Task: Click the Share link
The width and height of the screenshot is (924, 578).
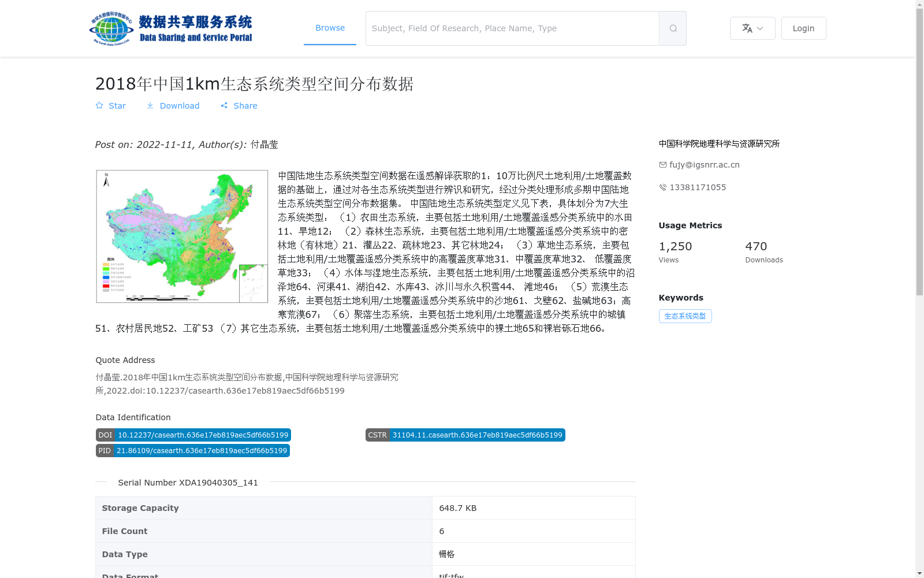Action: click(x=239, y=106)
